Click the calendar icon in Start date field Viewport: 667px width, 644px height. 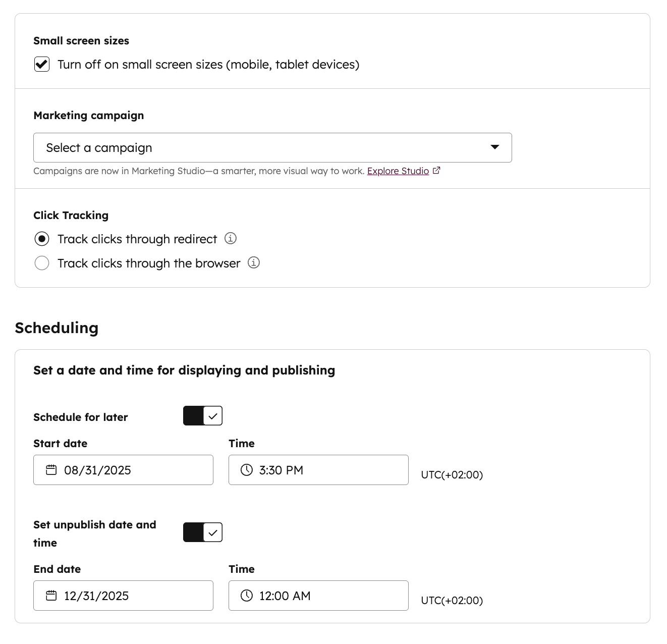(x=51, y=470)
